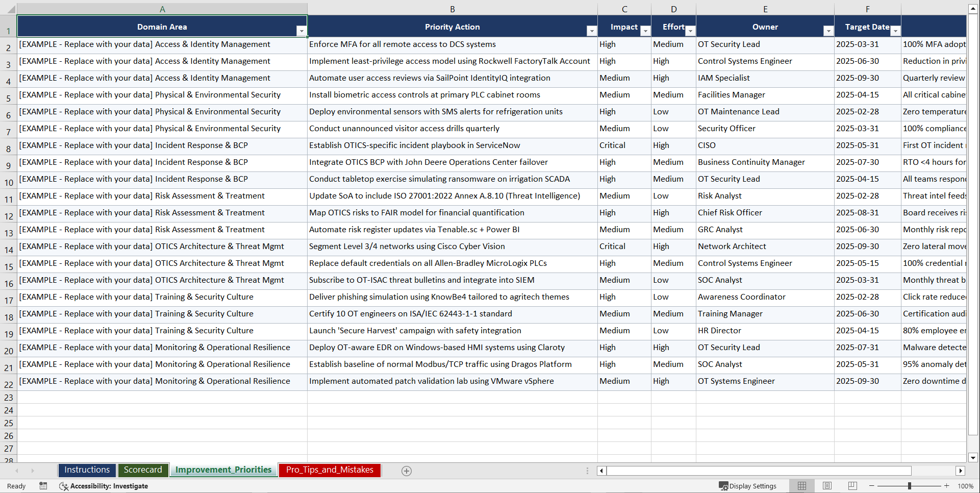
Task: Go to the Instructions sheet
Action: 87,470
